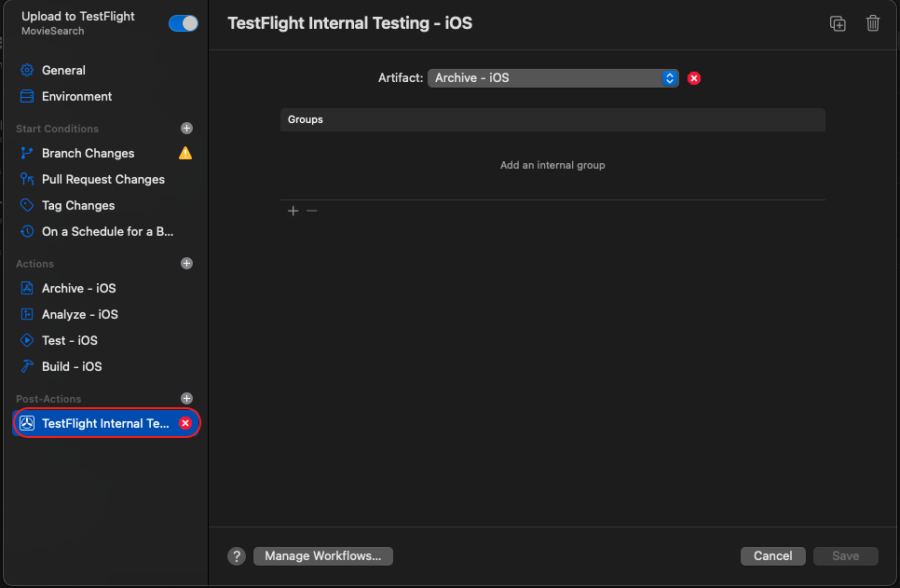The width and height of the screenshot is (900, 588).
Task: Select Pull Request Changes start condition
Action: pyautogui.click(x=105, y=179)
